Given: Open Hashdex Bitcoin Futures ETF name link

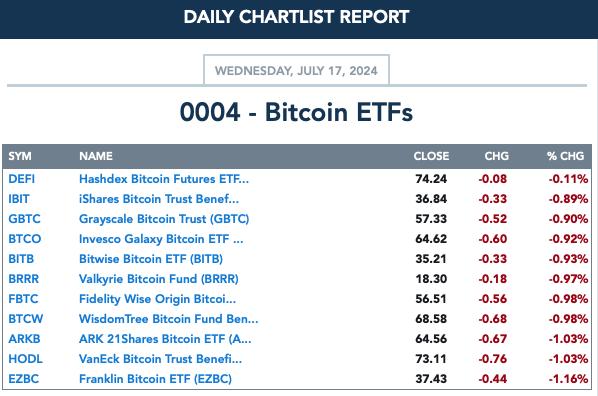Looking at the screenshot, I should 164,179.
